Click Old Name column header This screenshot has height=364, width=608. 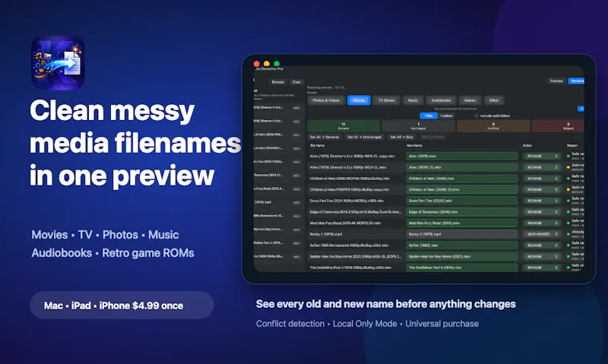[x=317, y=146]
